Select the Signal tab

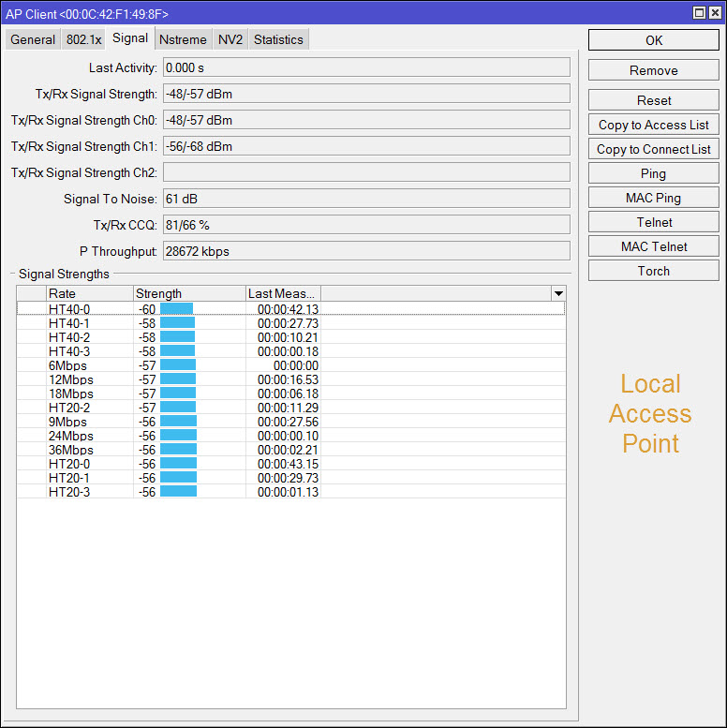point(130,38)
